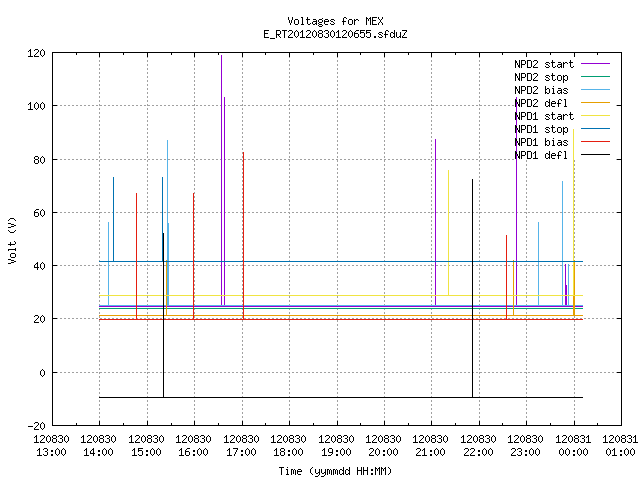Screen dimensions: 640x480
Task: Click the yellow spike after 21:00 near 76 V
Action: [449, 233]
